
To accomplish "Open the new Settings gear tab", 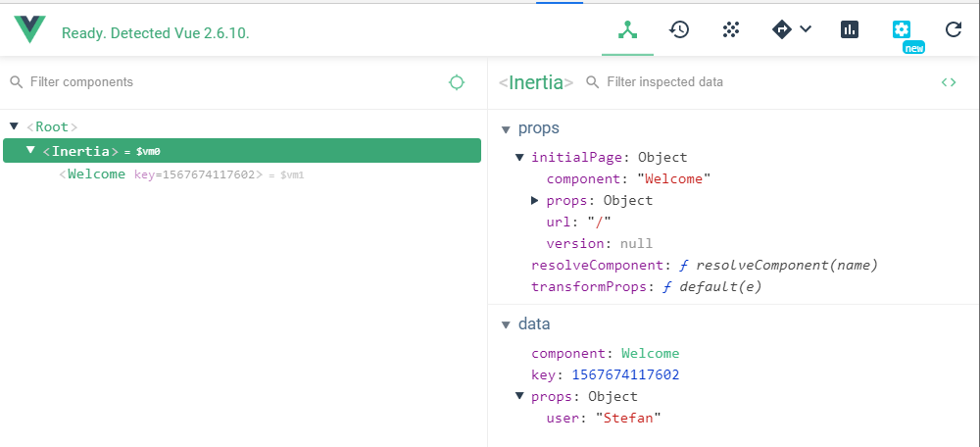I will tap(902, 29).
